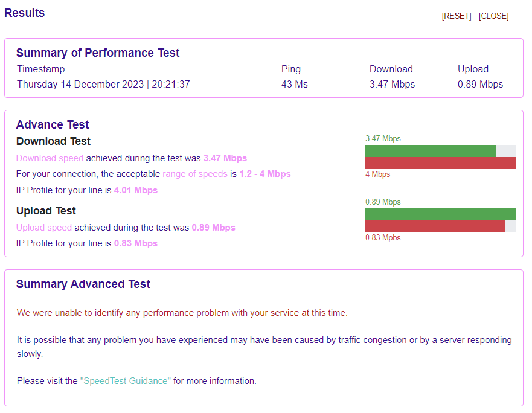The image size is (532, 413).
Task: Select the pink "0.89 Mbps" upload test value
Action: (213, 228)
